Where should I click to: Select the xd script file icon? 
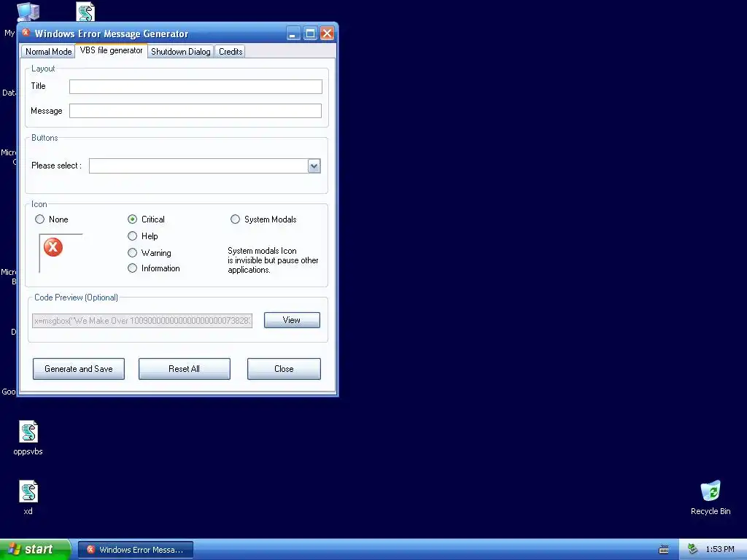click(28, 491)
